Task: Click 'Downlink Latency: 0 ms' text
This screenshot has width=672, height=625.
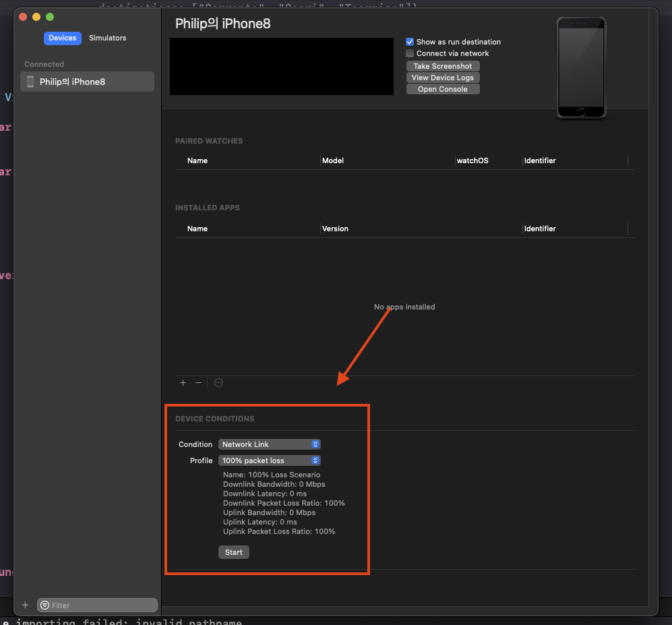Action: 265,494
